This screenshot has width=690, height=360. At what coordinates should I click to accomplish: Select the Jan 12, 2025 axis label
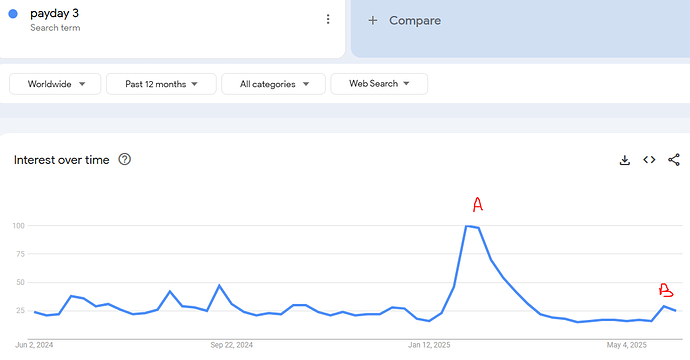tap(429, 345)
